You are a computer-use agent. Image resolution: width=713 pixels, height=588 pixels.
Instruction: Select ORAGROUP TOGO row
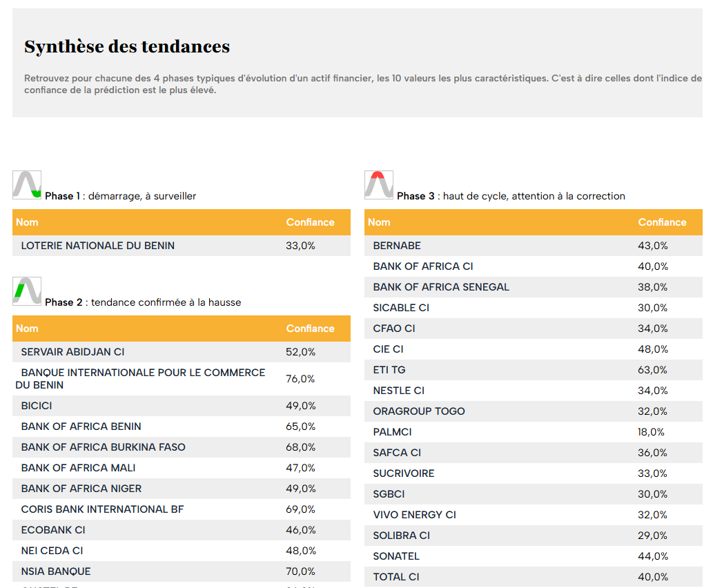coord(534,411)
